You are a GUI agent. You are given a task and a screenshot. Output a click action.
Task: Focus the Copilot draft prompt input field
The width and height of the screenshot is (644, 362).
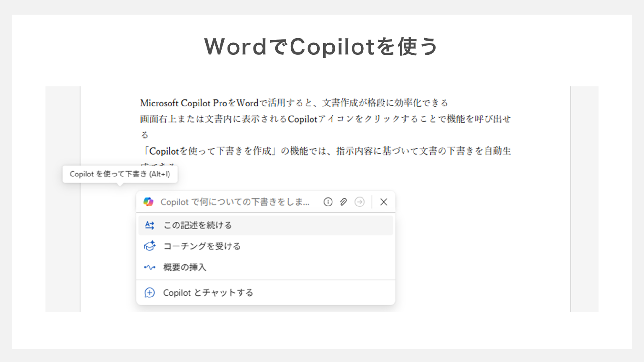click(x=236, y=202)
